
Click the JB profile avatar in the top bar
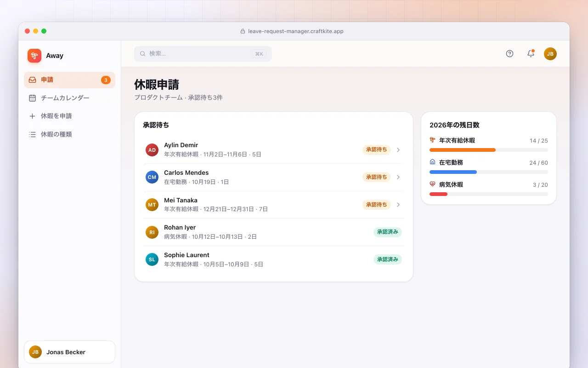pos(550,54)
